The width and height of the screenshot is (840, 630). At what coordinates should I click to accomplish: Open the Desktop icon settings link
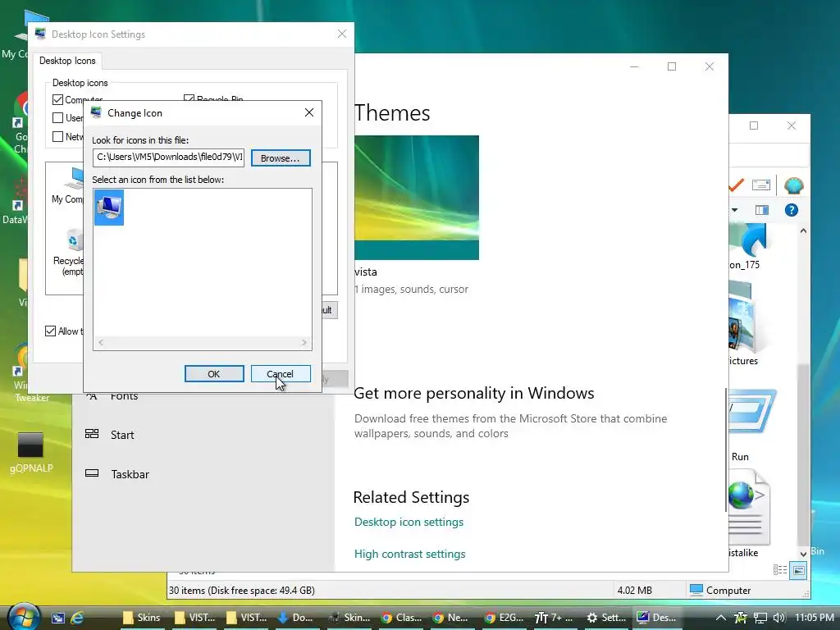409,522
